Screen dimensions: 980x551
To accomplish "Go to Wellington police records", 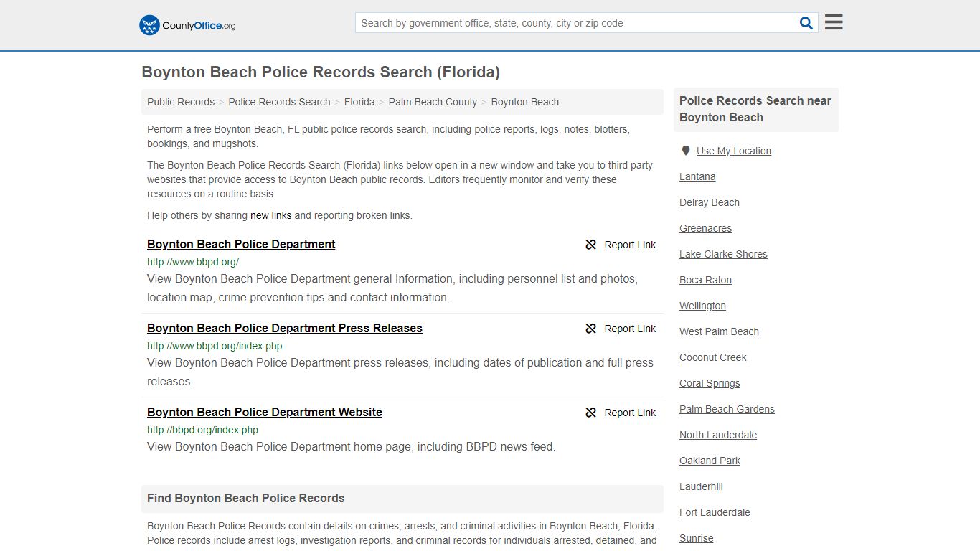I will tap(703, 306).
